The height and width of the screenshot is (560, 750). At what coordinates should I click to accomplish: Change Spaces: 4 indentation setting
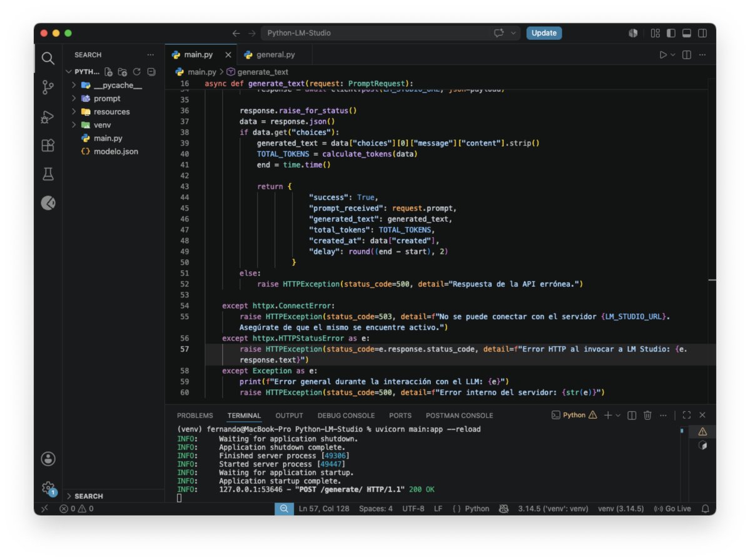click(x=375, y=509)
